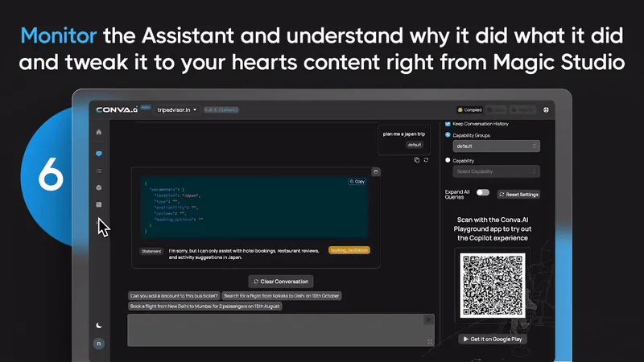
Task: Click the default tag under the user message
Action: tap(415, 145)
